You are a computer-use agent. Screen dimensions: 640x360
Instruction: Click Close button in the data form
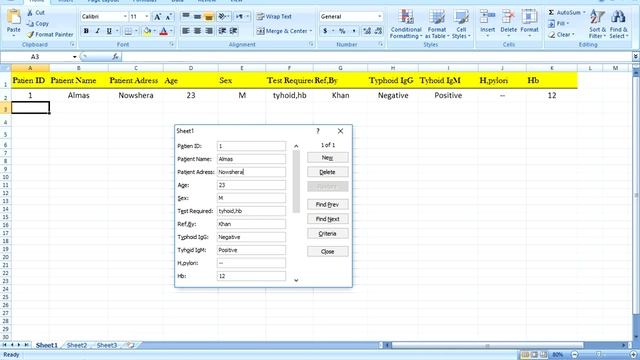pyautogui.click(x=328, y=252)
